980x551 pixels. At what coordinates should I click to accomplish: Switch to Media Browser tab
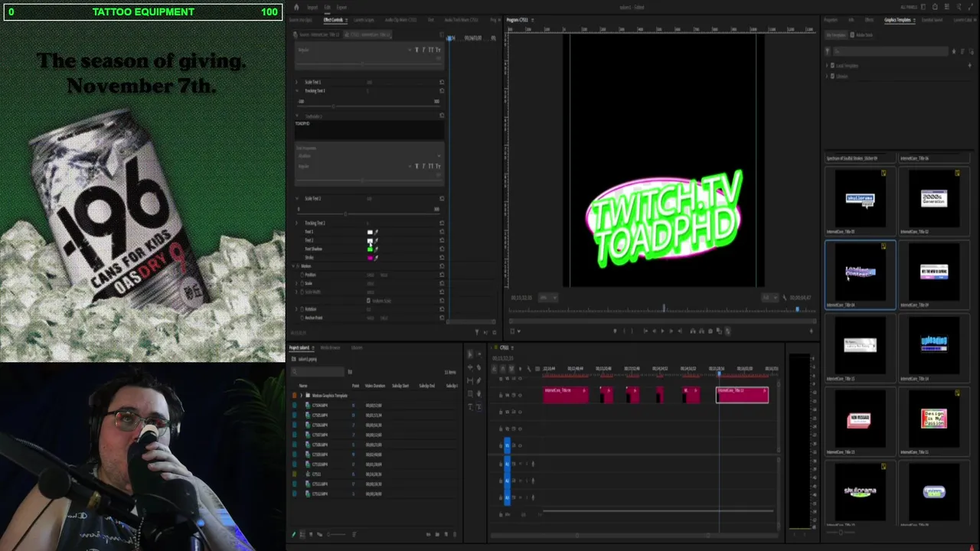331,347
